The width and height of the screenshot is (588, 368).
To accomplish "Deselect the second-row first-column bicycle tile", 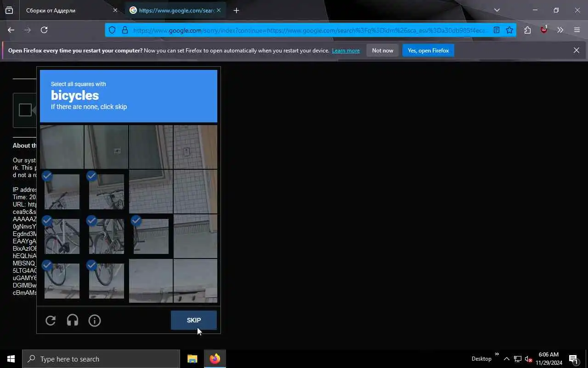I will coord(62,191).
